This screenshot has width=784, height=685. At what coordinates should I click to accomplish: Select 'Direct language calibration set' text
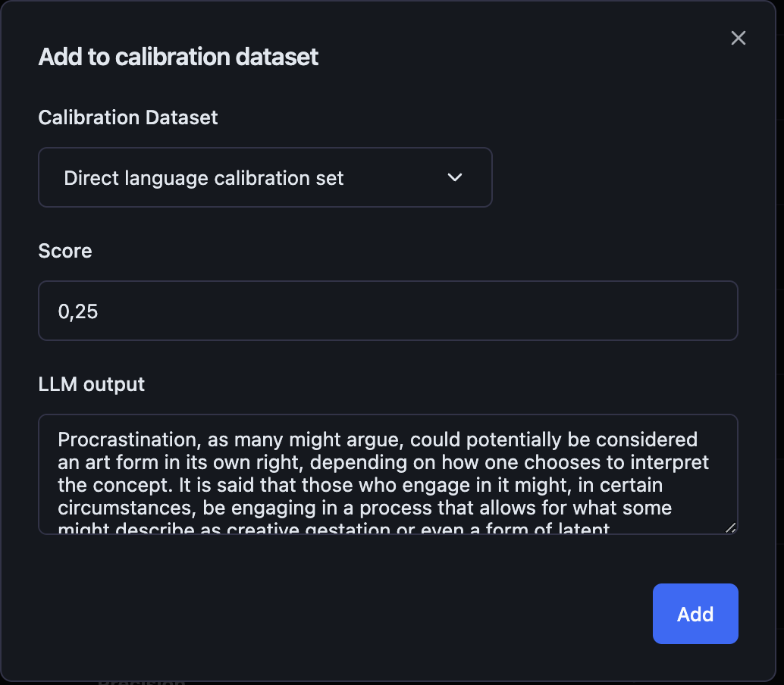coord(204,179)
